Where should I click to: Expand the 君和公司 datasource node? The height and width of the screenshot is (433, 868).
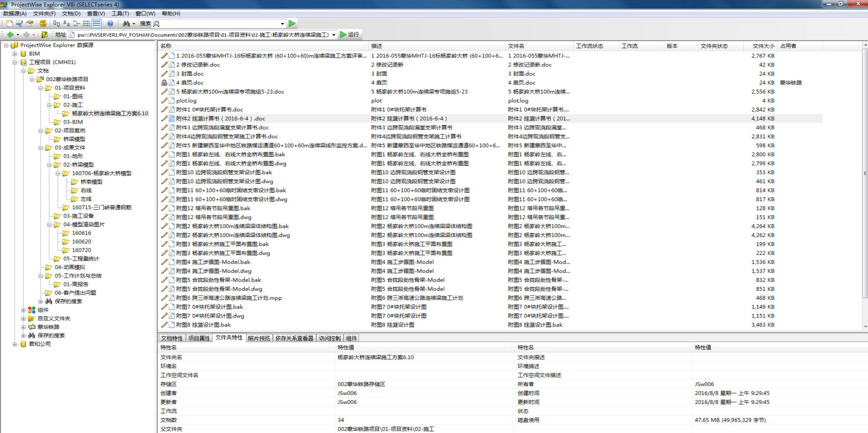15,344
